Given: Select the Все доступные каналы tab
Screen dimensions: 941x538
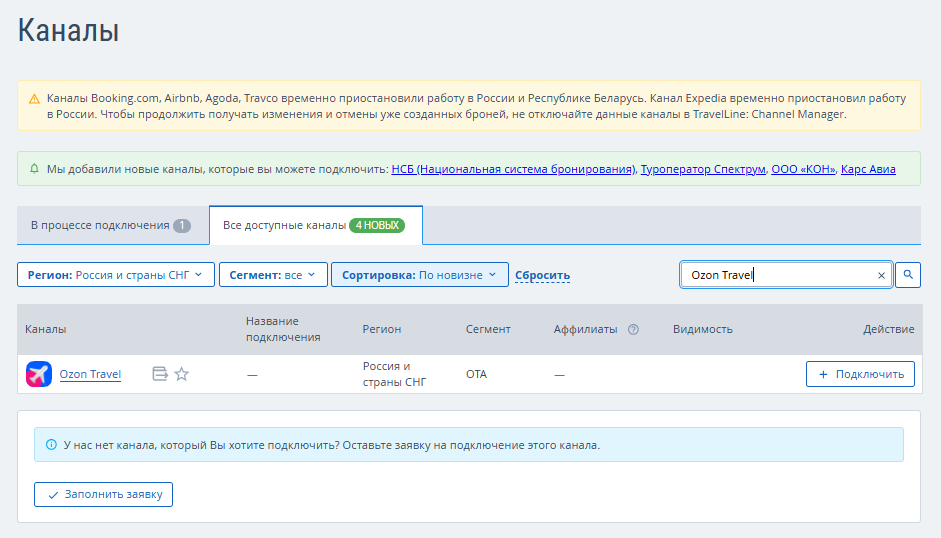Looking at the screenshot, I should (x=316, y=225).
